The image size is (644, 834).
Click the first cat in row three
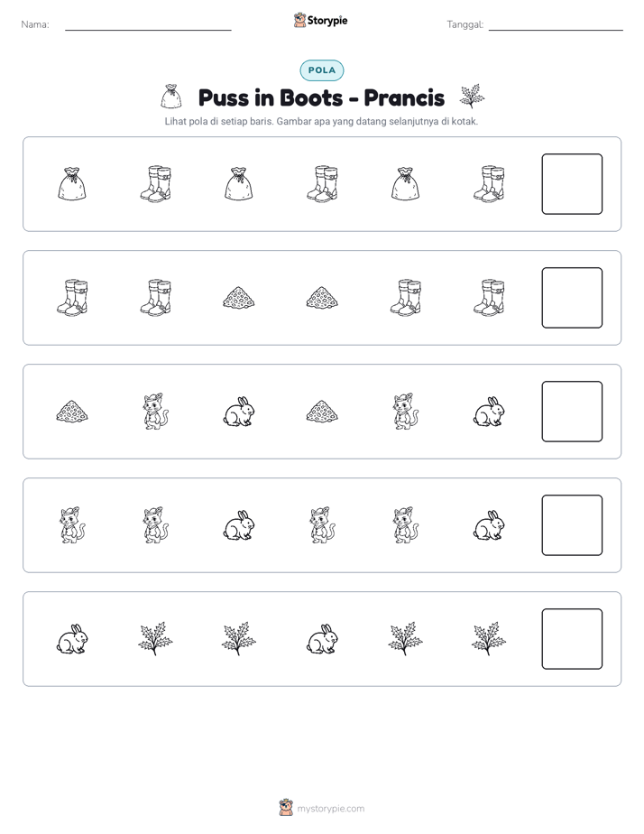[x=155, y=412]
